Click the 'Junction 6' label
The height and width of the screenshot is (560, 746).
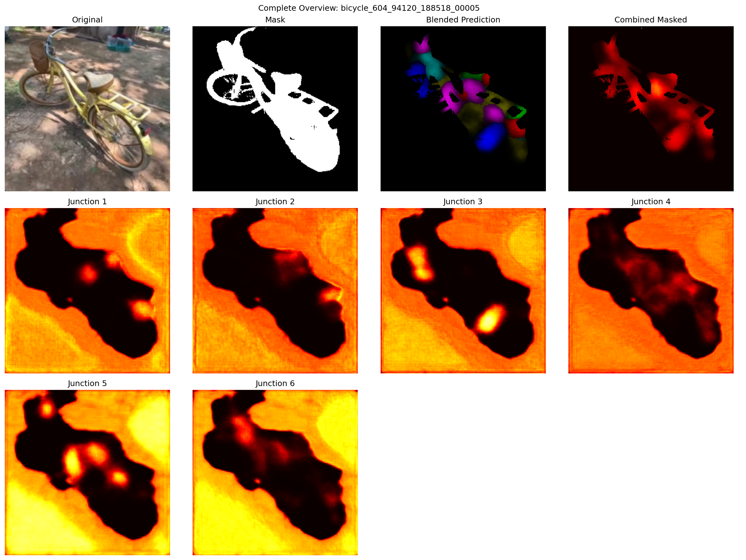click(x=275, y=384)
